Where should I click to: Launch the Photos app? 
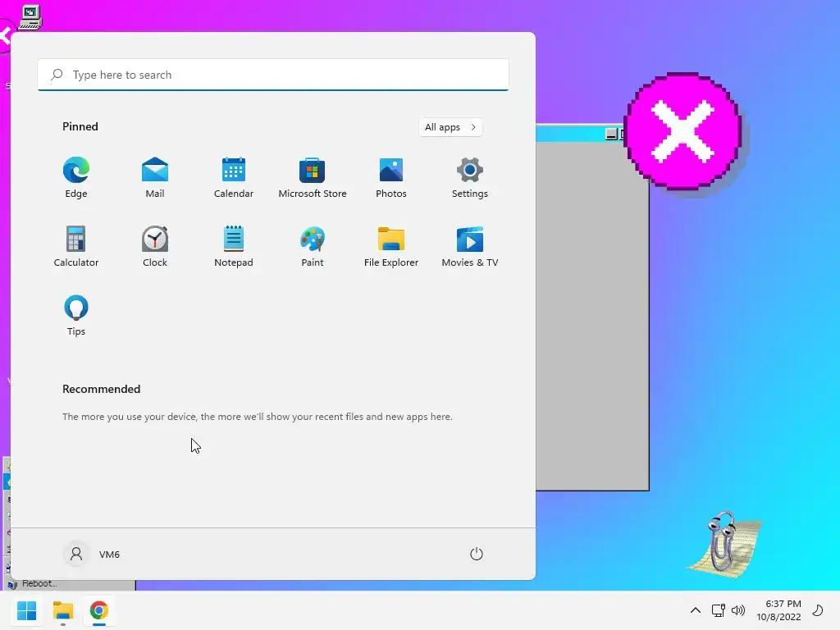click(391, 177)
